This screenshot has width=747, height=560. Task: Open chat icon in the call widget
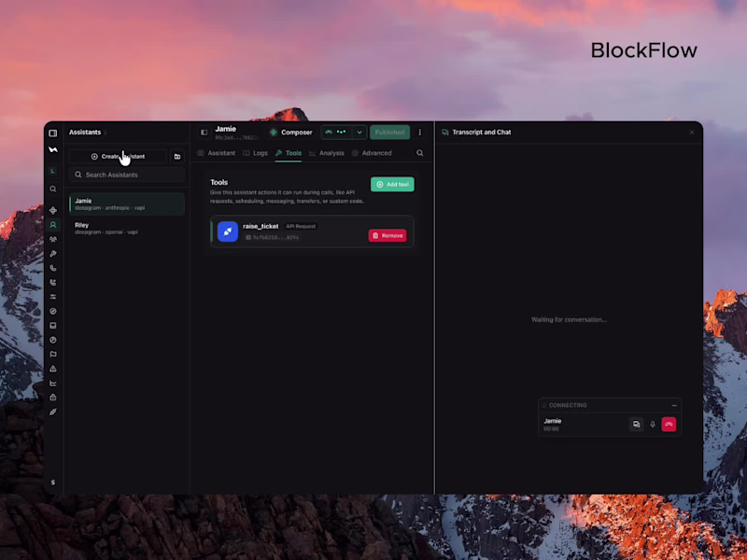(637, 425)
